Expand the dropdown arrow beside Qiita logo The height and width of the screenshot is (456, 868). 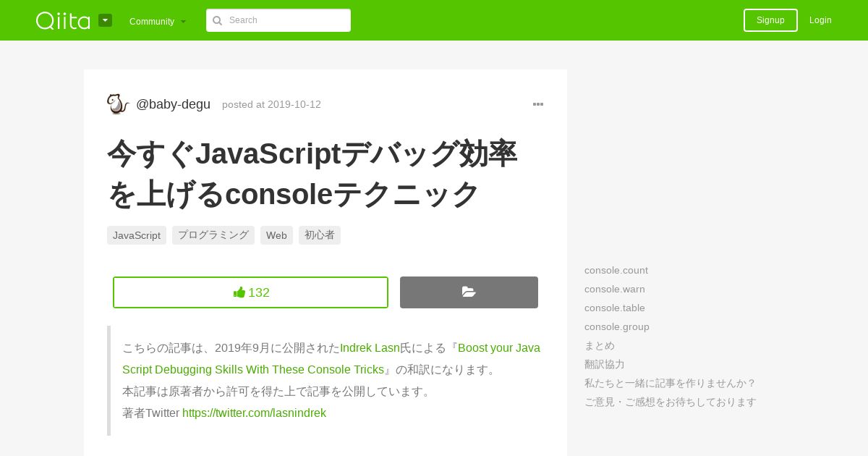click(106, 20)
